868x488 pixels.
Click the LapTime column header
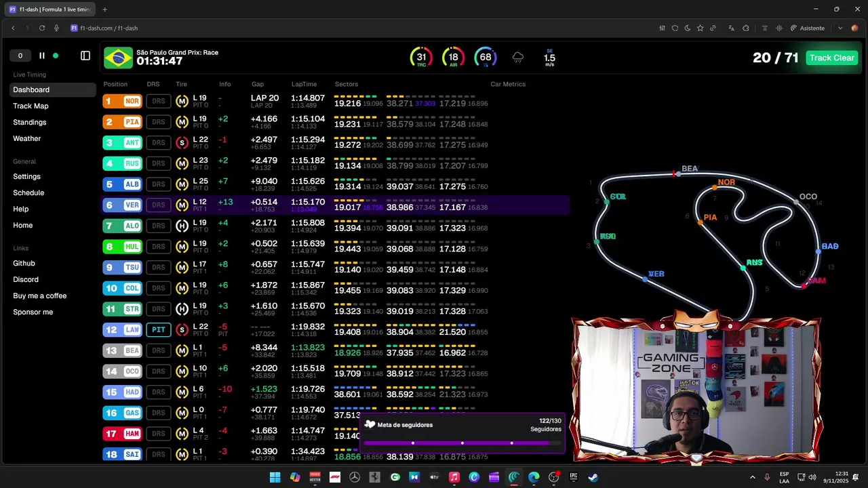tap(304, 84)
